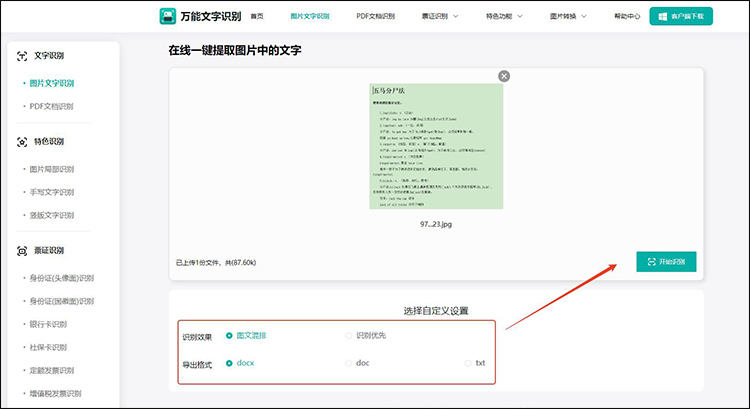Open 增值税发票识别 in the sidebar

[55, 393]
